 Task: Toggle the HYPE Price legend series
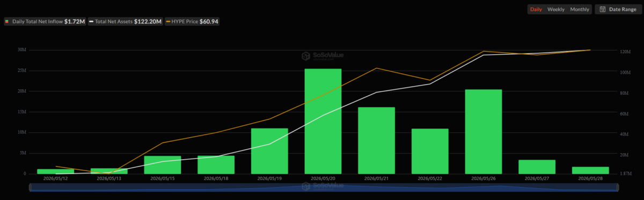[193, 22]
